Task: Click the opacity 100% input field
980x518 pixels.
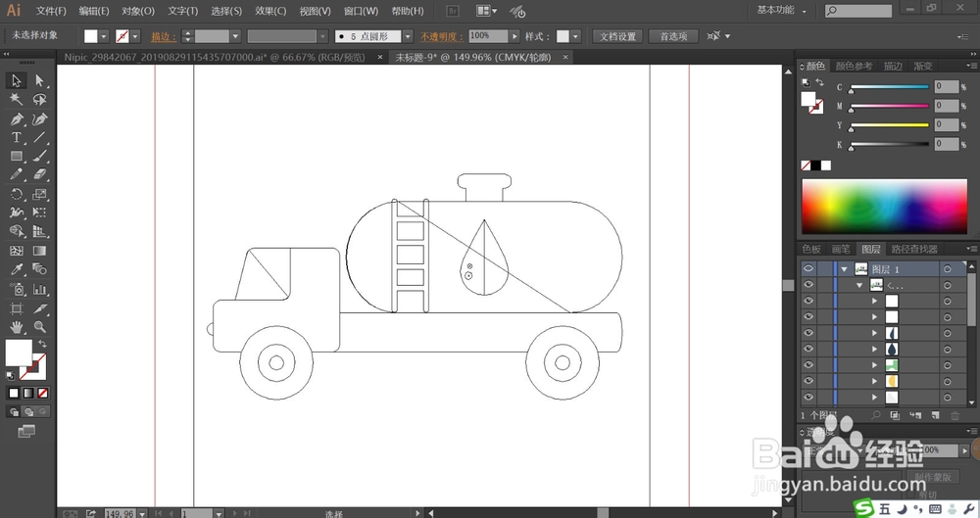Action: (x=489, y=36)
